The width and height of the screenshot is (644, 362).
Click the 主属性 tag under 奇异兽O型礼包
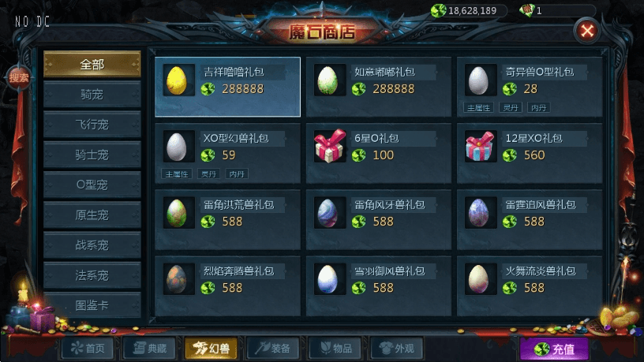(478, 108)
